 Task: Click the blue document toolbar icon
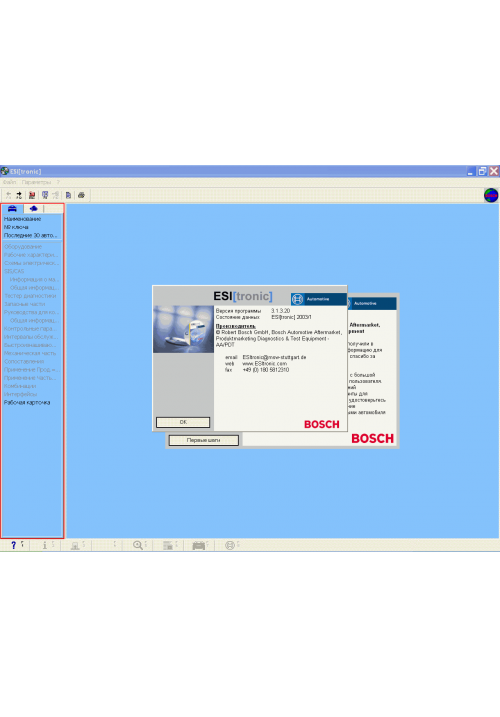tap(68, 195)
